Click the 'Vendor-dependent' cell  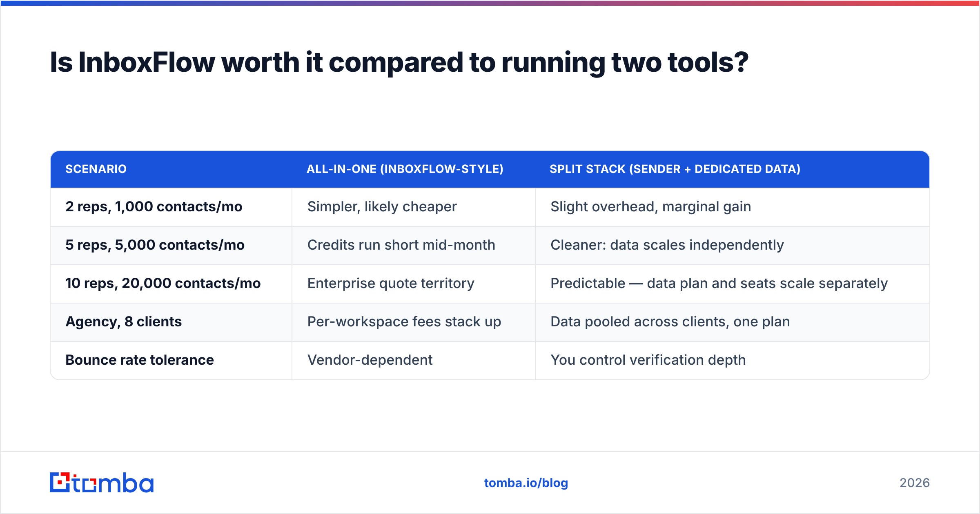[x=414, y=360]
